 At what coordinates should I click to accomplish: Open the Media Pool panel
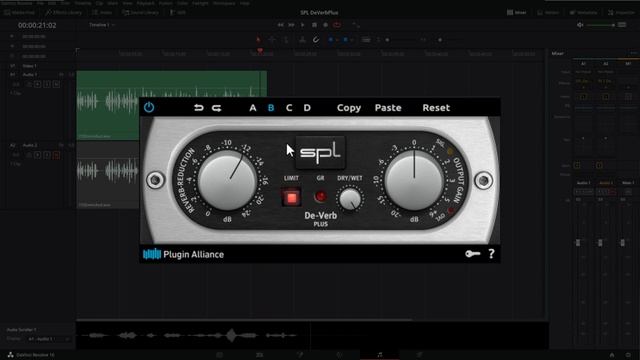pos(20,13)
